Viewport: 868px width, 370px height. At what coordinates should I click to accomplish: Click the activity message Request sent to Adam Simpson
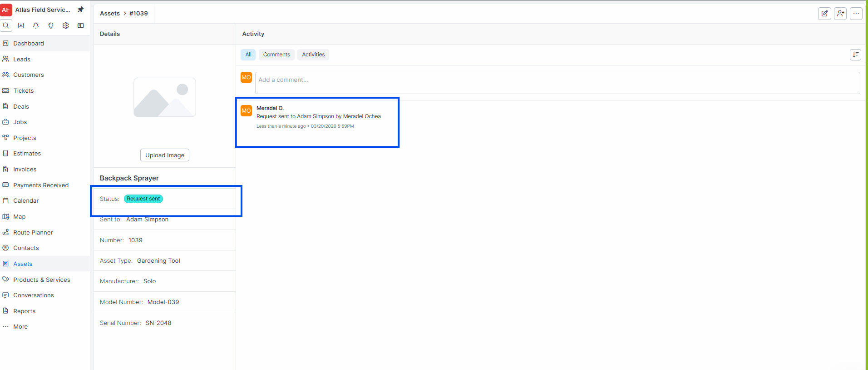[x=319, y=116]
